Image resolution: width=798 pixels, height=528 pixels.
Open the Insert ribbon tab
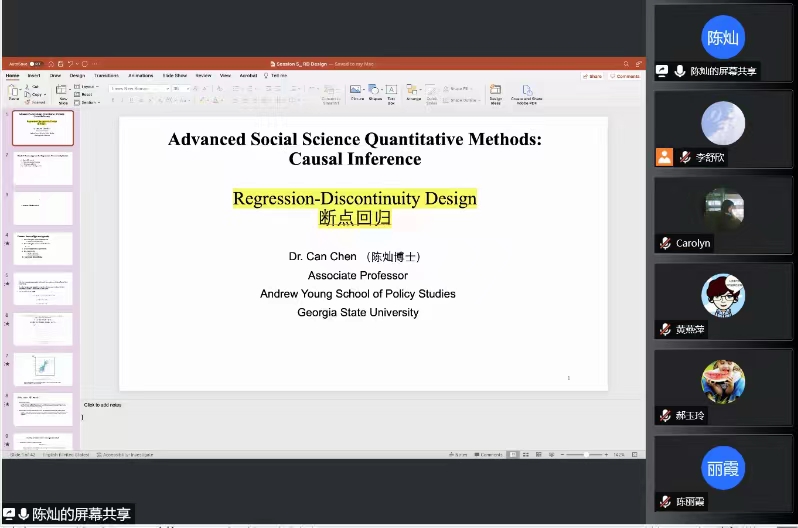tap(34, 75)
